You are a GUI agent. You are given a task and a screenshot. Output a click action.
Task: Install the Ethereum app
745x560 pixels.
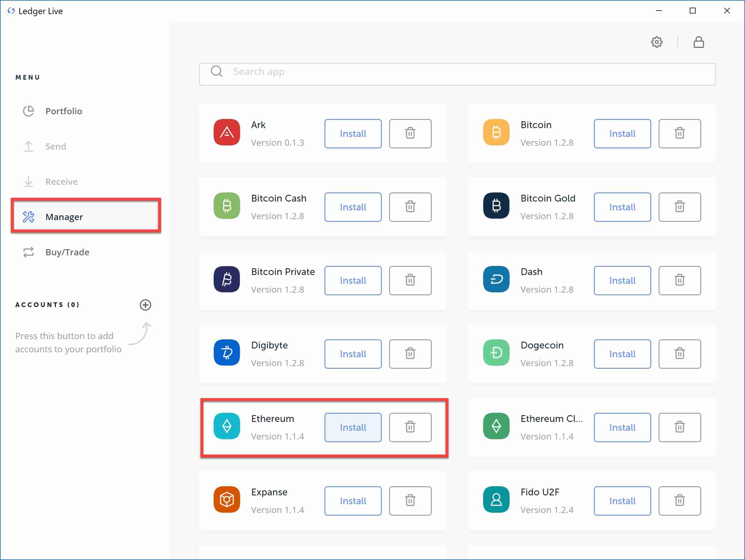353,427
